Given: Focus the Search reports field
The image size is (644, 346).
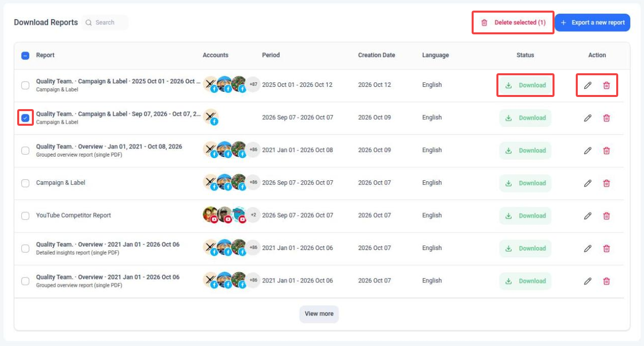Looking at the screenshot, I should [x=105, y=23].
